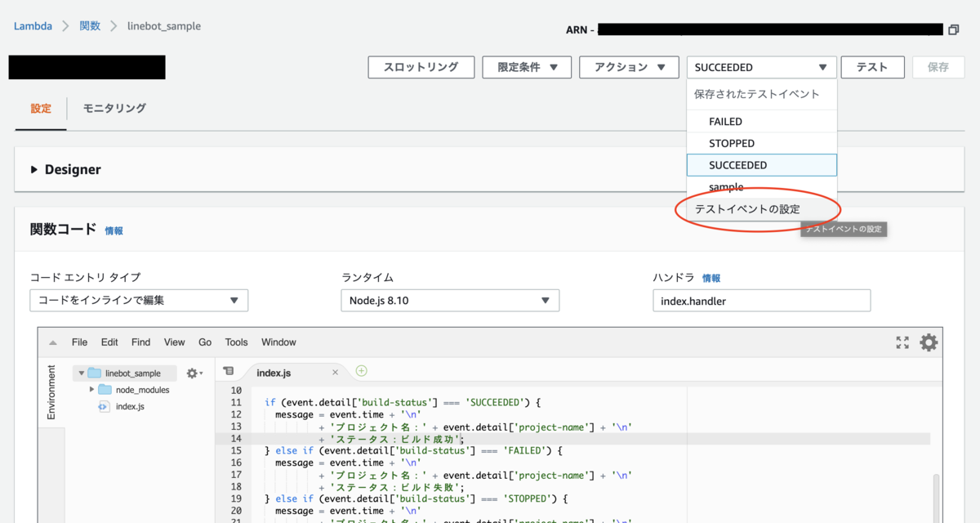Open the editor Go menu
This screenshot has height=523, width=980.
click(205, 342)
